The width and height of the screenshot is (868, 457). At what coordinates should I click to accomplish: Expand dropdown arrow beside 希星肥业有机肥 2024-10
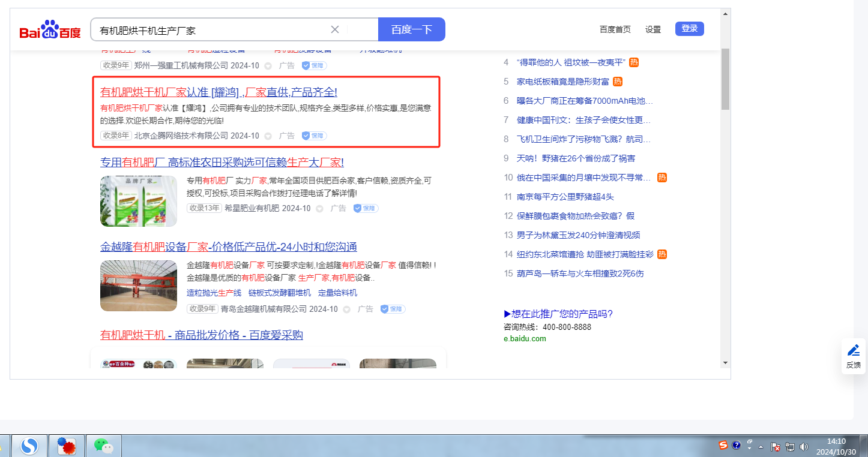click(x=319, y=209)
